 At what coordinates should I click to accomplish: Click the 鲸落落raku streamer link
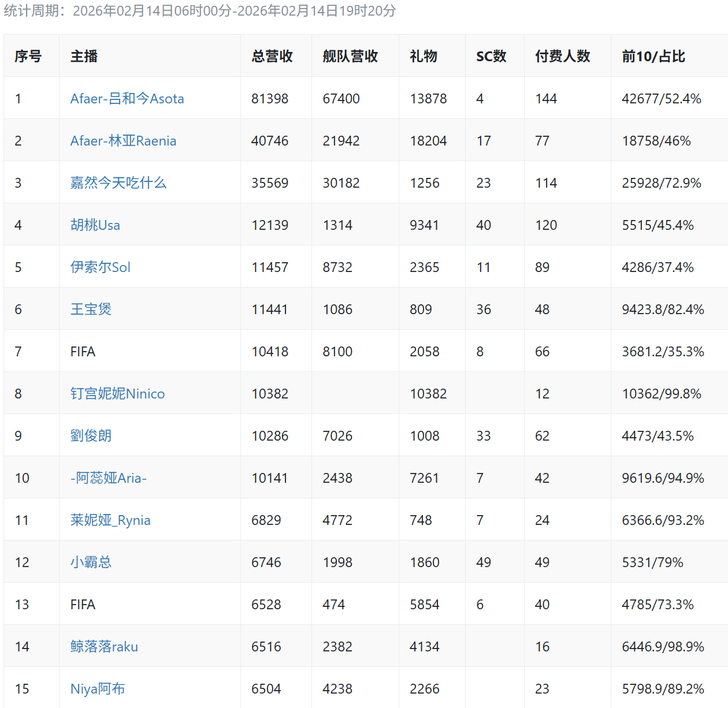[104, 647]
